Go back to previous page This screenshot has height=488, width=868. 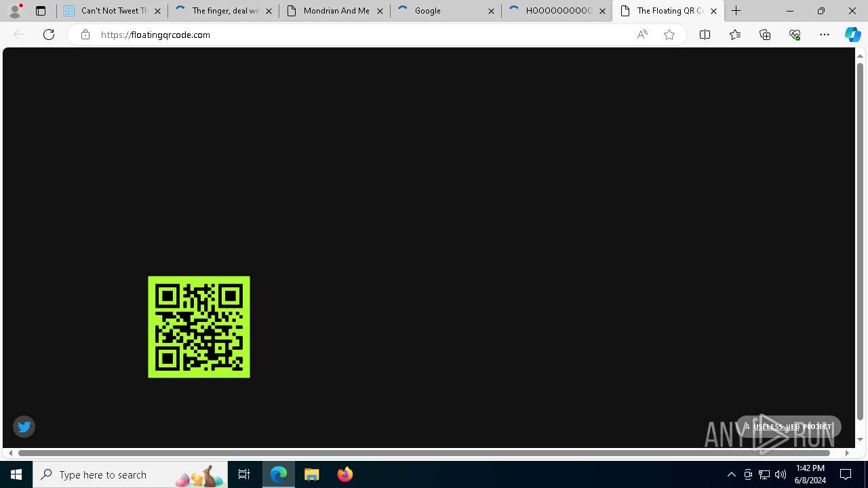coord(19,35)
